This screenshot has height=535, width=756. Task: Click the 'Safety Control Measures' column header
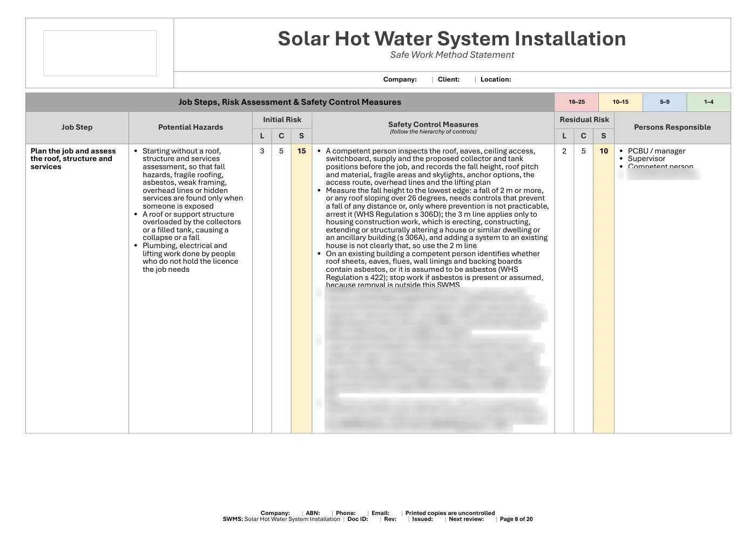[x=433, y=128]
